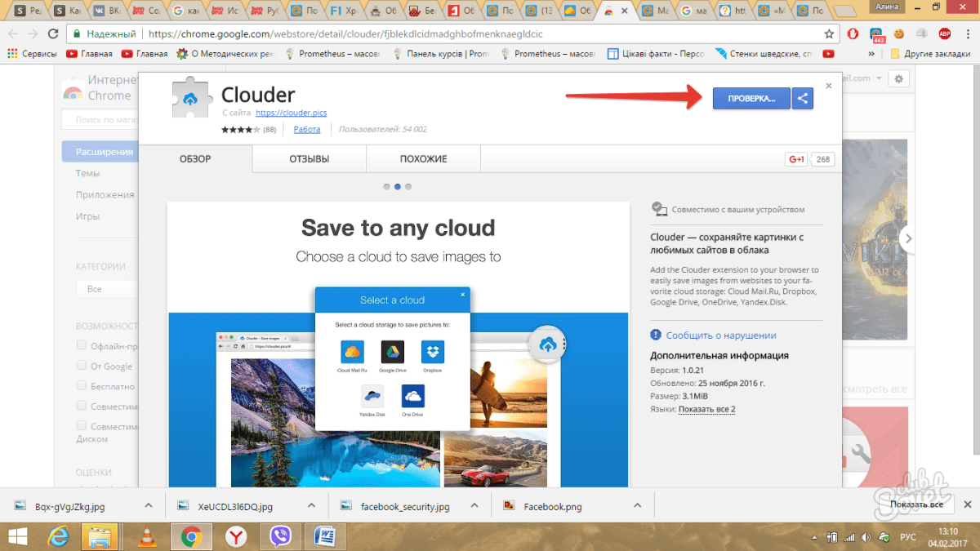Select Темы in the store sidebar
This screenshot has height=551, width=980.
(x=87, y=173)
